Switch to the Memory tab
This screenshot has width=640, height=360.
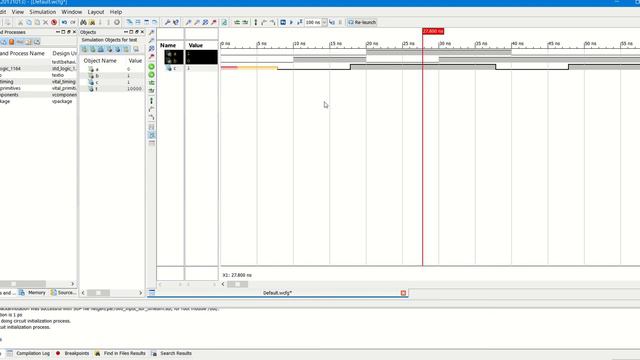pos(32,293)
